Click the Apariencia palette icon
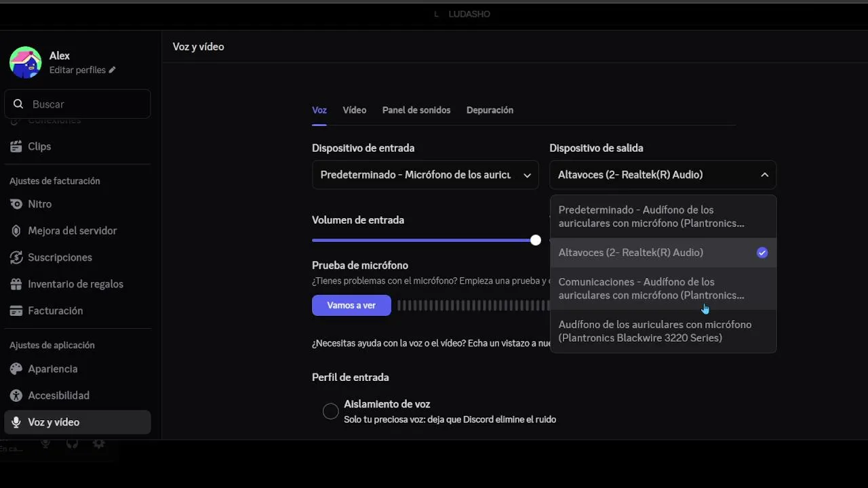Viewport: 868px width, 488px height. coord(16,369)
